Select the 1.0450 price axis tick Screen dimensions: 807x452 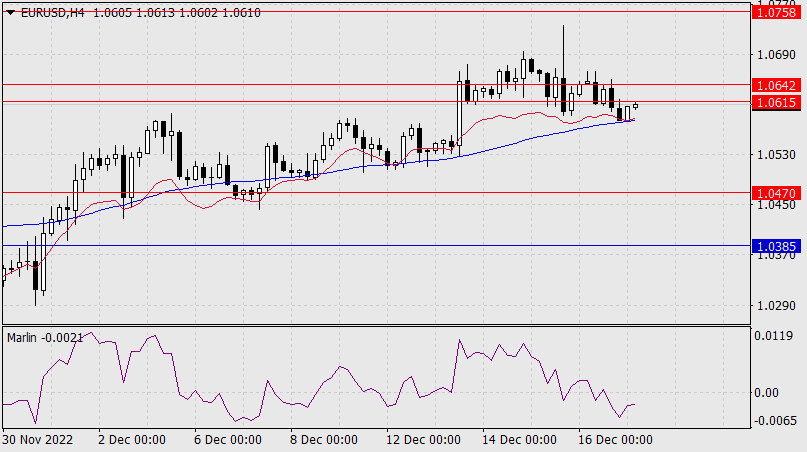pos(777,206)
